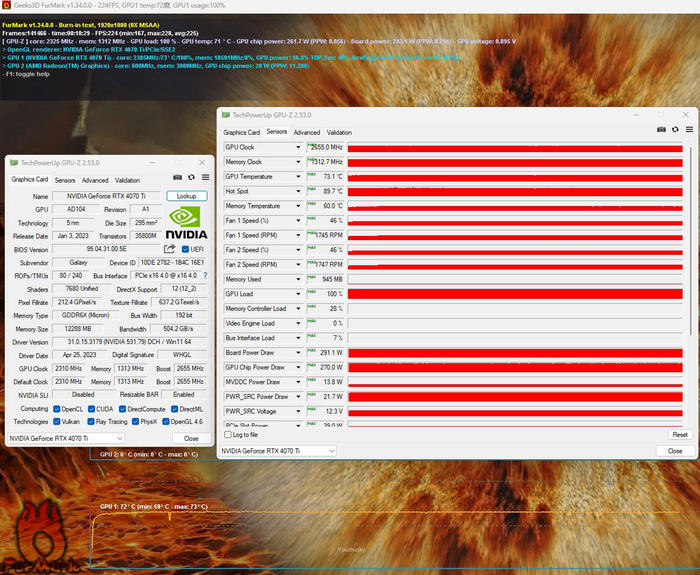Select Advanced tab in Sensors window
Screen dimensions: 700x575
coord(307,133)
